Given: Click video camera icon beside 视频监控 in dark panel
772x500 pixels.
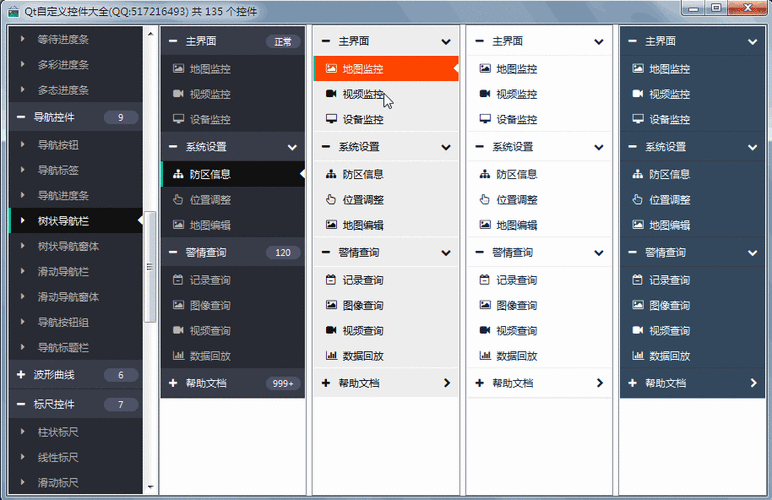Looking at the screenshot, I should (178, 94).
